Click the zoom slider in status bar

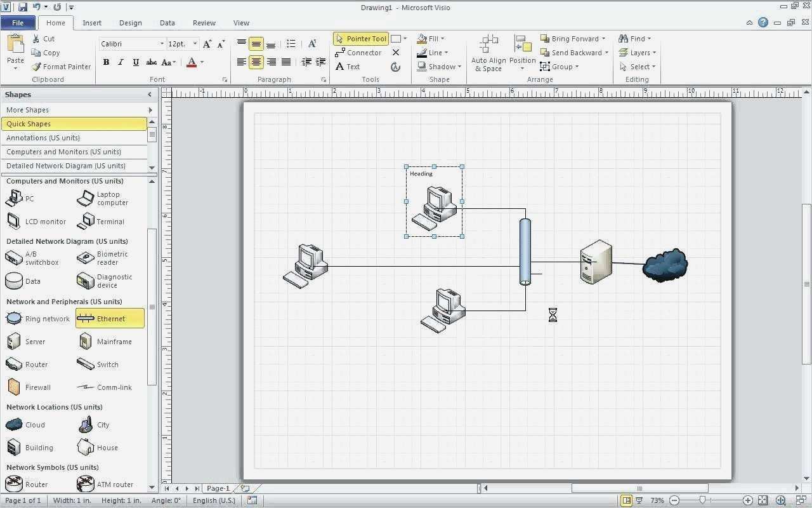(x=702, y=500)
